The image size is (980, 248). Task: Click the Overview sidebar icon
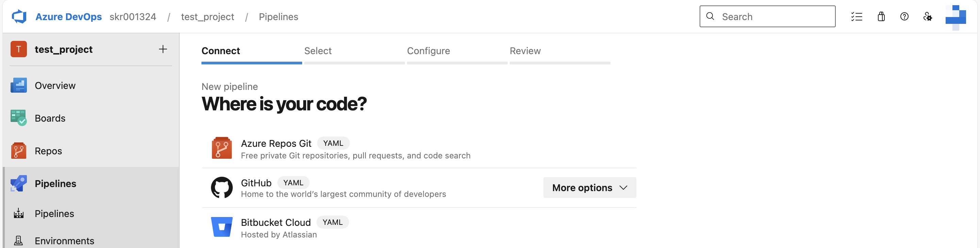pyautogui.click(x=19, y=86)
